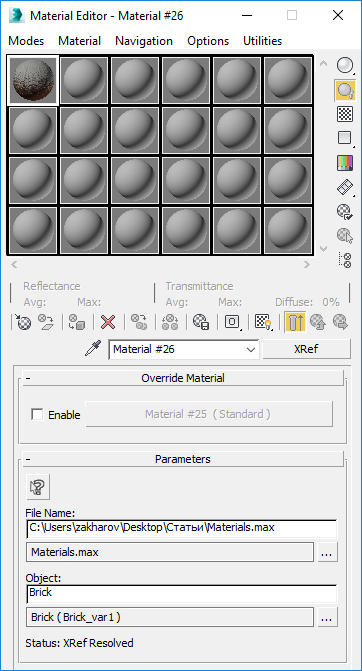The height and width of the screenshot is (671, 362).
Task: Click the Video Color Check icon
Action: pyautogui.click(x=344, y=163)
